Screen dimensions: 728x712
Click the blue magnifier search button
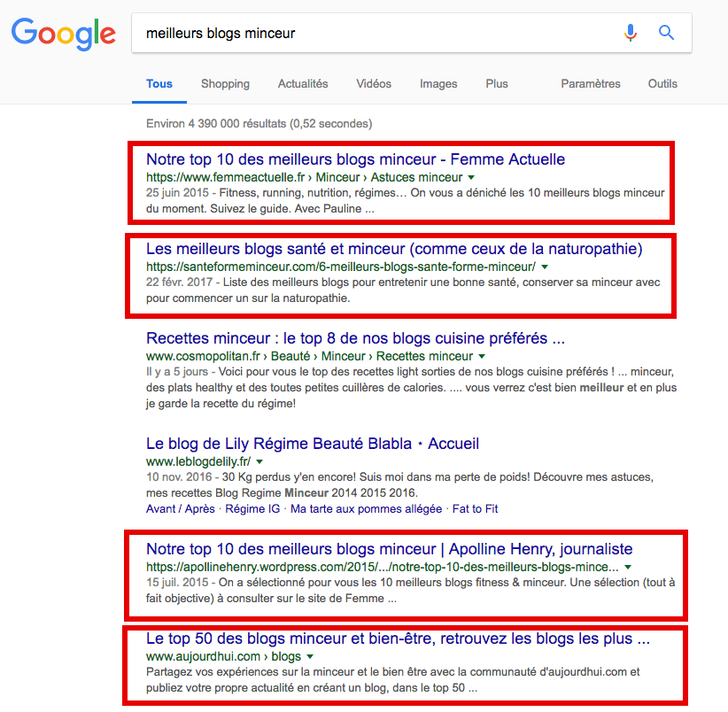666,33
